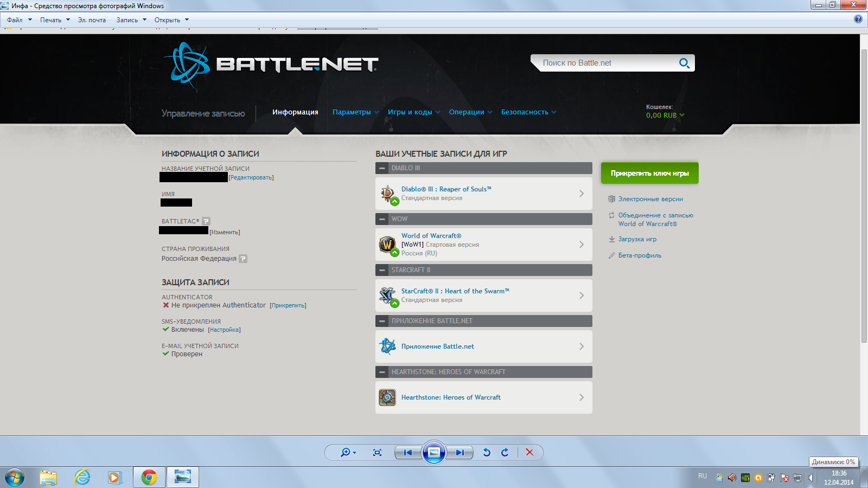Screen dimensions: 868x488
Task: Click the chevron on the Hearthstone row
Action: (x=582, y=397)
